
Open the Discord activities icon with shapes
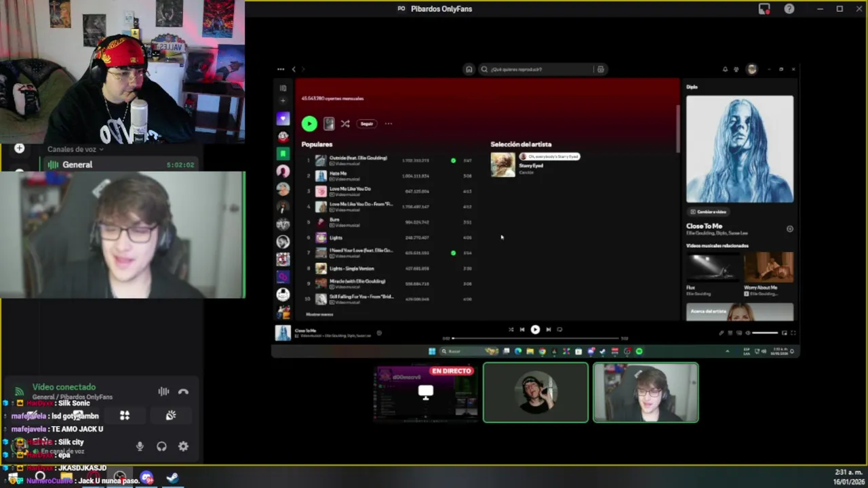pyautogui.click(x=125, y=415)
